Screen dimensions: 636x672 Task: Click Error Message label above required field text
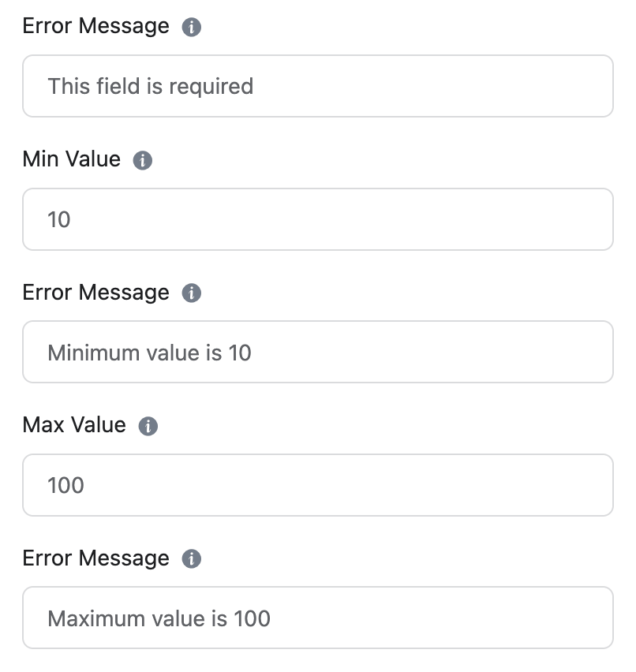(x=95, y=26)
